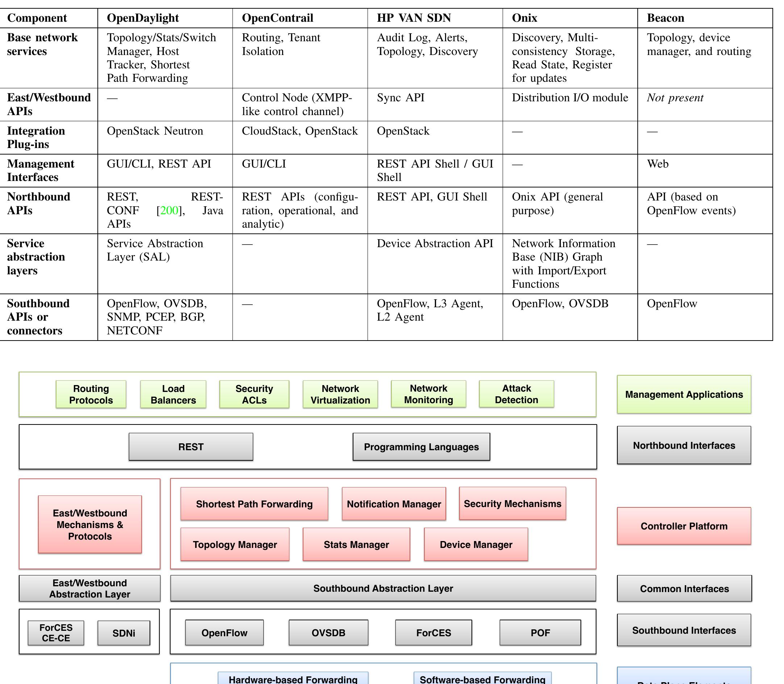Click the POF southbound box
The width and height of the screenshot is (784, 684).
tap(540, 633)
